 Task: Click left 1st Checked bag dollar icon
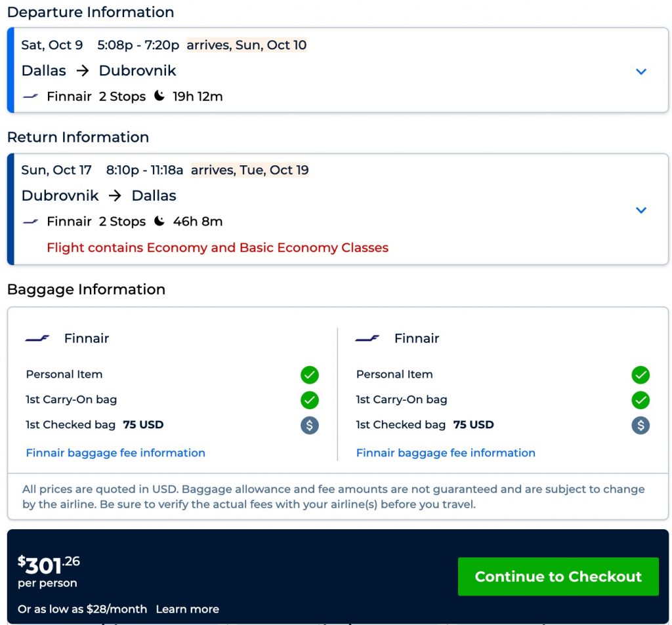point(310,425)
